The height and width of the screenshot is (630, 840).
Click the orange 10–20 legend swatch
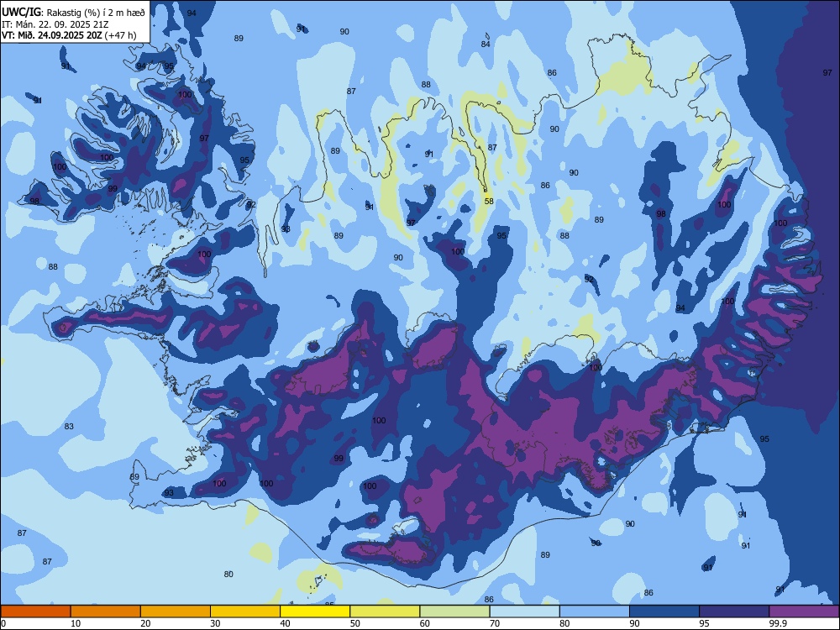tap(106, 612)
